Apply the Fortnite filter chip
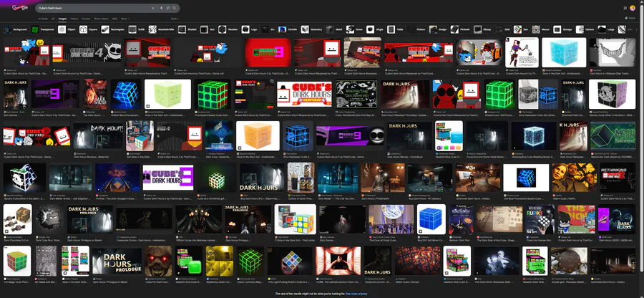This screenshot has height=298, width=644. coord(288,29)
